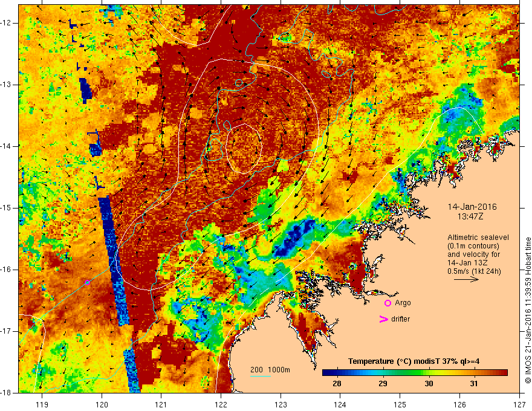Screen dimensions: 532x411
Task: Click the 121 longitude axis label
Action: click(161, 404)
